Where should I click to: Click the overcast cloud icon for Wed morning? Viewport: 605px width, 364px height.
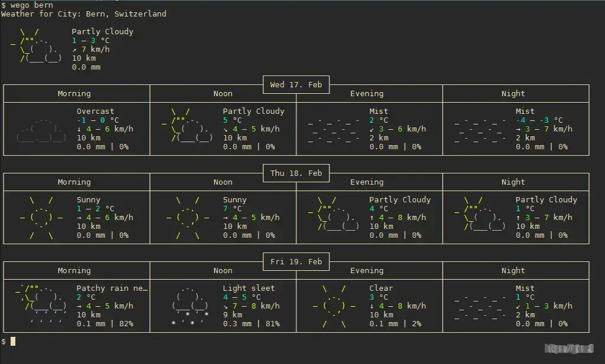pos(41,130)
